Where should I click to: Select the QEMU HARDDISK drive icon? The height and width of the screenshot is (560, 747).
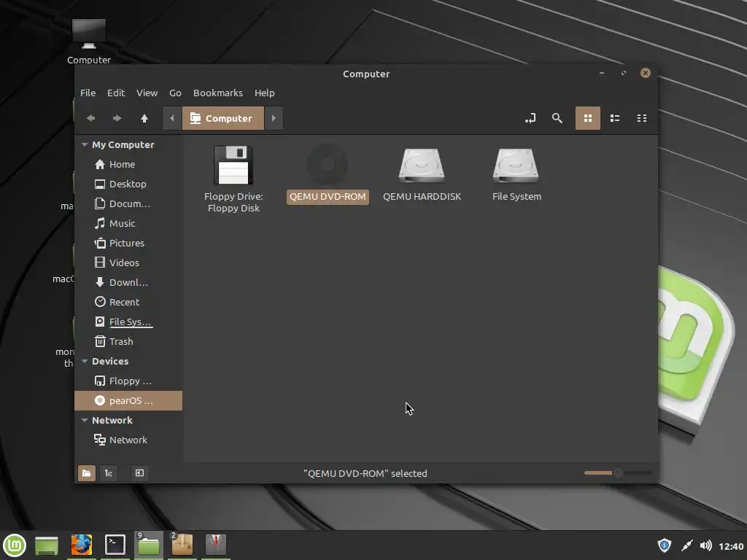coord(422,165)
